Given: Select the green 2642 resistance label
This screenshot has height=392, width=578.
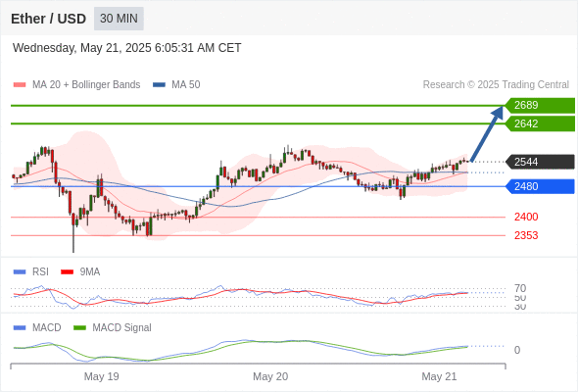Looking at the screenshot, I should 540,123.
